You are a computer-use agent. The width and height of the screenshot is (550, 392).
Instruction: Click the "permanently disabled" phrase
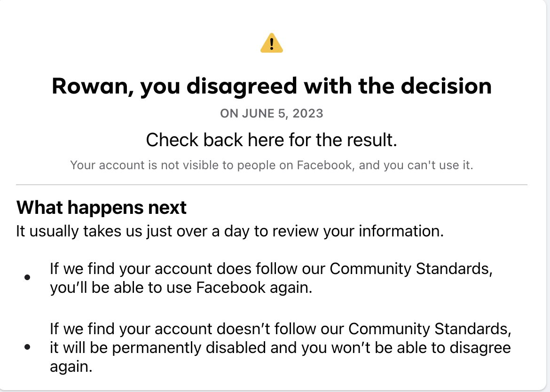[196, 348]
